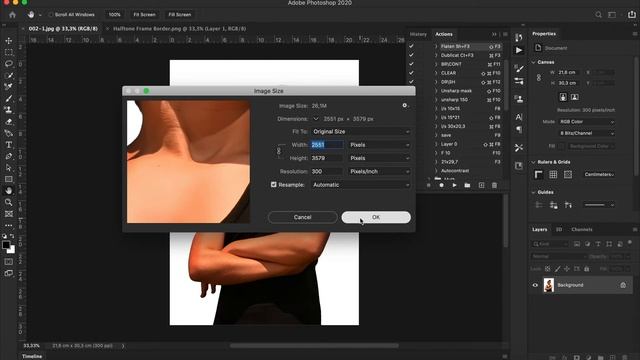The width and height of the screenshot is (640, 360).
Task: Click Create New Action icon
Action: click(x=481, y=185)
